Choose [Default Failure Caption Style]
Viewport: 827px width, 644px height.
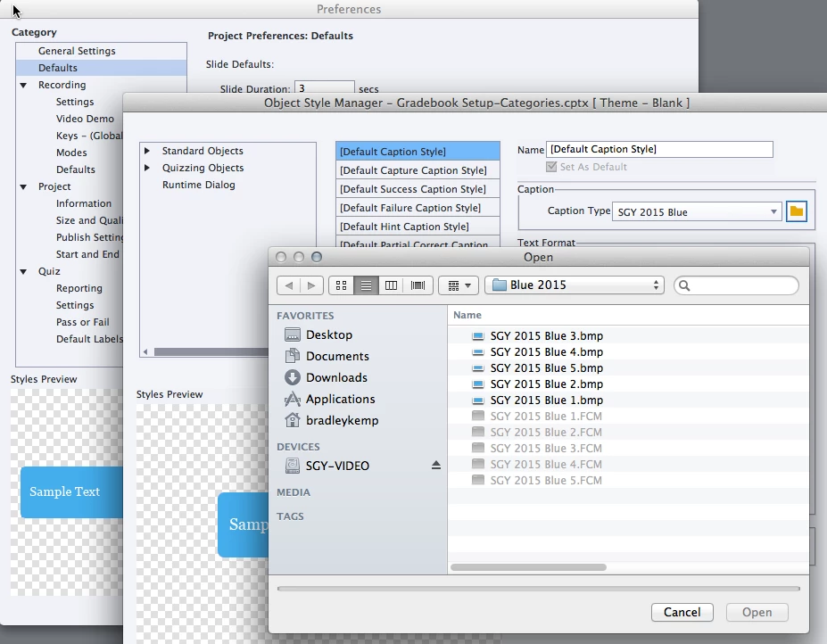(418, 208)
